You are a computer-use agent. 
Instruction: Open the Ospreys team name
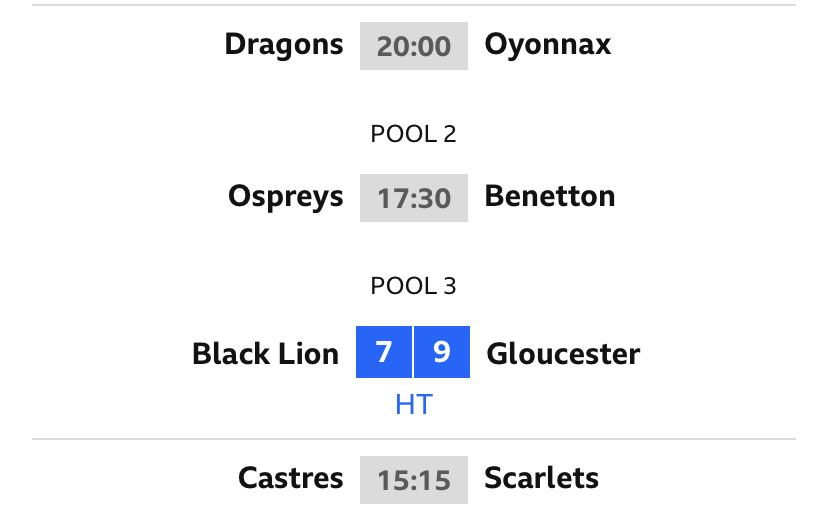click(x=286, y=197)
